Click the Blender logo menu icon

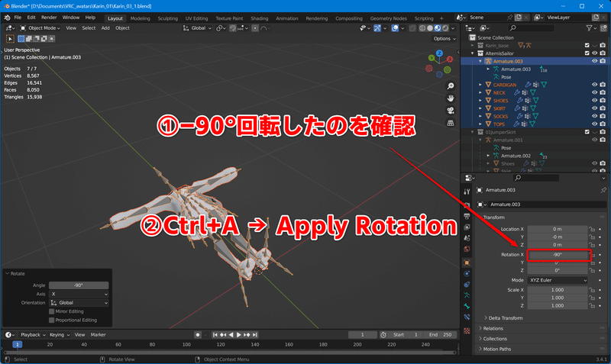tap(7, 18)
